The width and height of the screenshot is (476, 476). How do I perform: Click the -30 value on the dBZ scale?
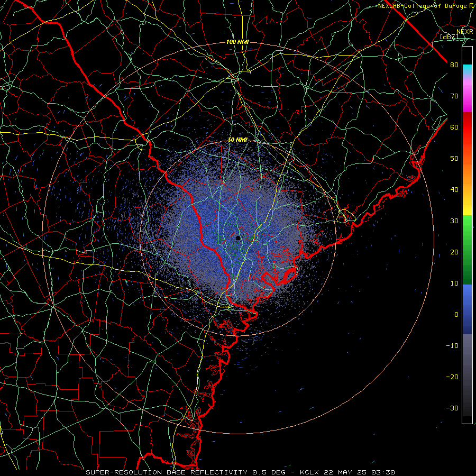click(452, 408)
